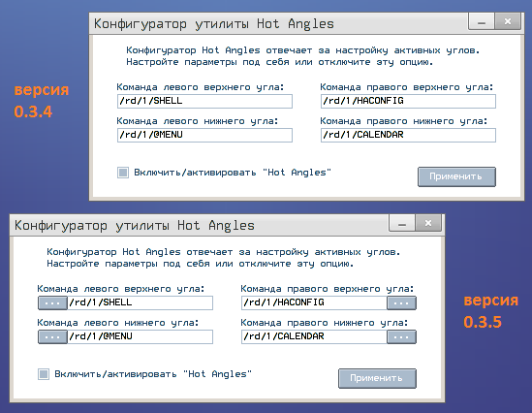Click label 'Команда левого верхнего угла:' in 0.3.4 window
Viewport: 532px width, 413px height.
pyautogui.click(x=201, y=87)
